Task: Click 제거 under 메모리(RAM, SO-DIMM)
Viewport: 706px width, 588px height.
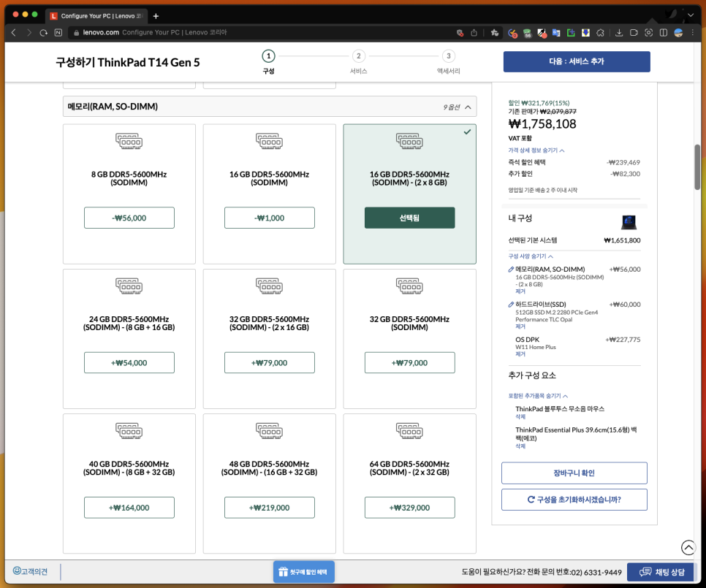Action: [520, 291]
